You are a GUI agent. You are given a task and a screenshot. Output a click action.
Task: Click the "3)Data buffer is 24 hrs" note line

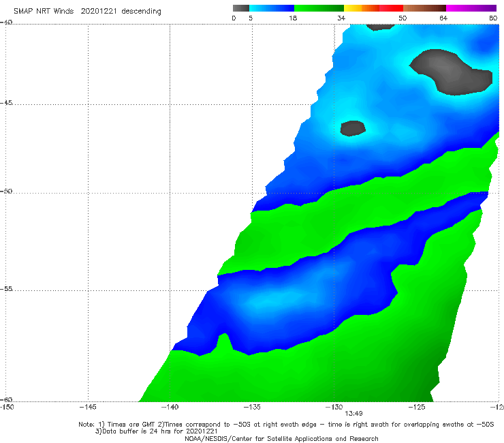(x=156, y=431)
